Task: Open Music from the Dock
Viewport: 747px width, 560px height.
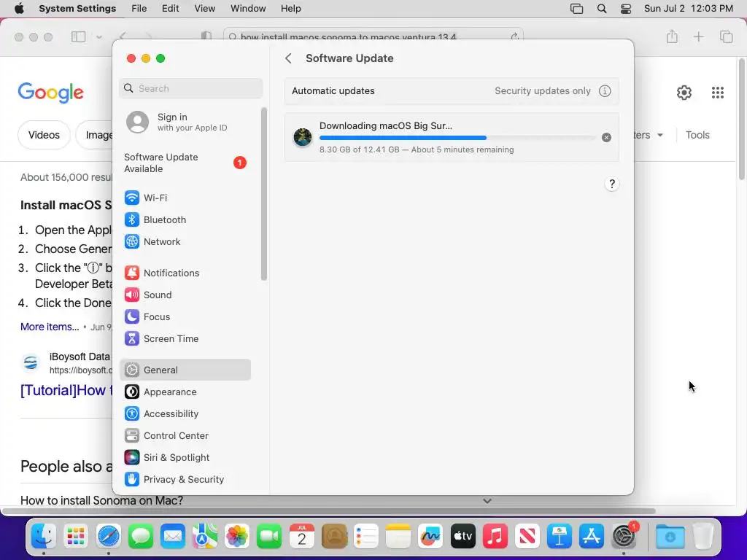Action: click(495, 537)
